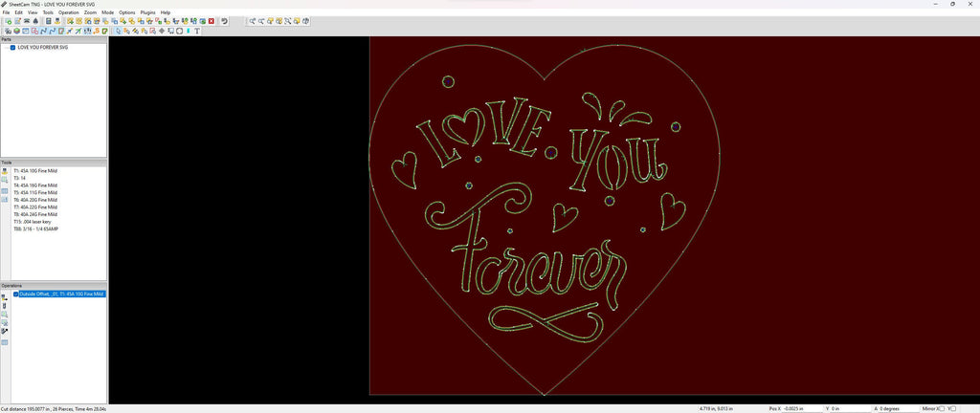Image resolution: width=980 pixels, height=413 pixels.
Task: Select tool T3: 14
Action: (19, 178)
